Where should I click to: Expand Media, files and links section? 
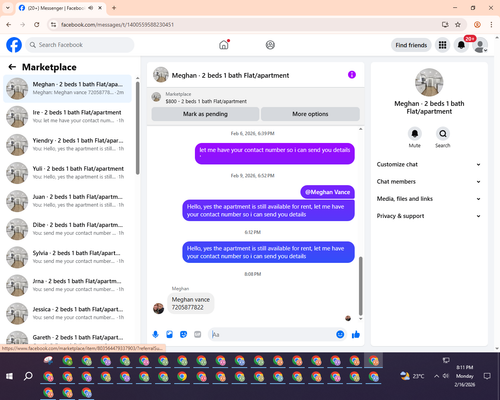tap(429, 199)
